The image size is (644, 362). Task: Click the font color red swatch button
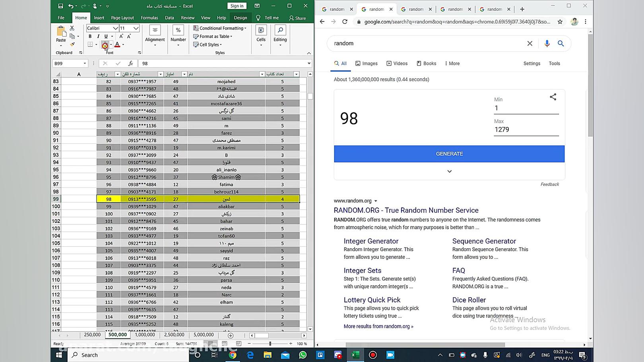[x=117, y=45]
